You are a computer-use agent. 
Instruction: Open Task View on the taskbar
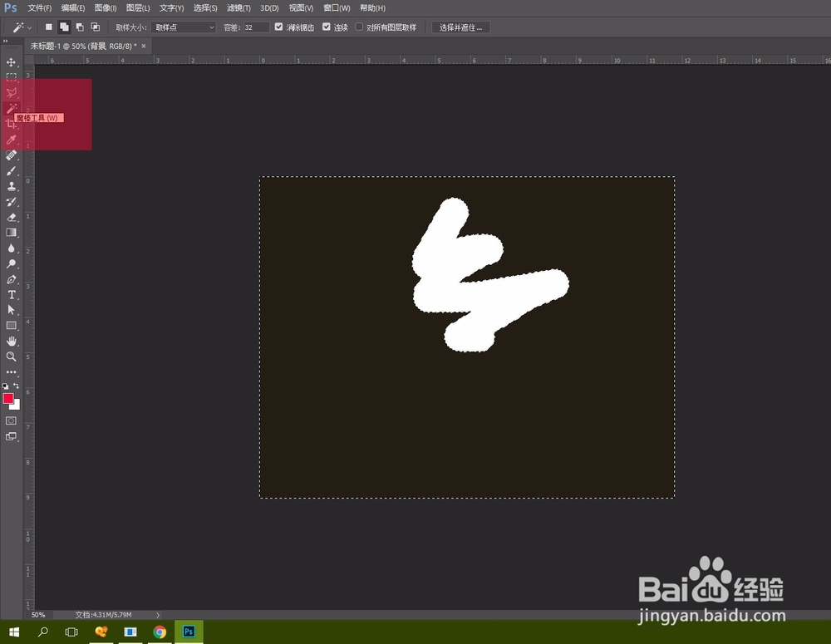(71, 632)
